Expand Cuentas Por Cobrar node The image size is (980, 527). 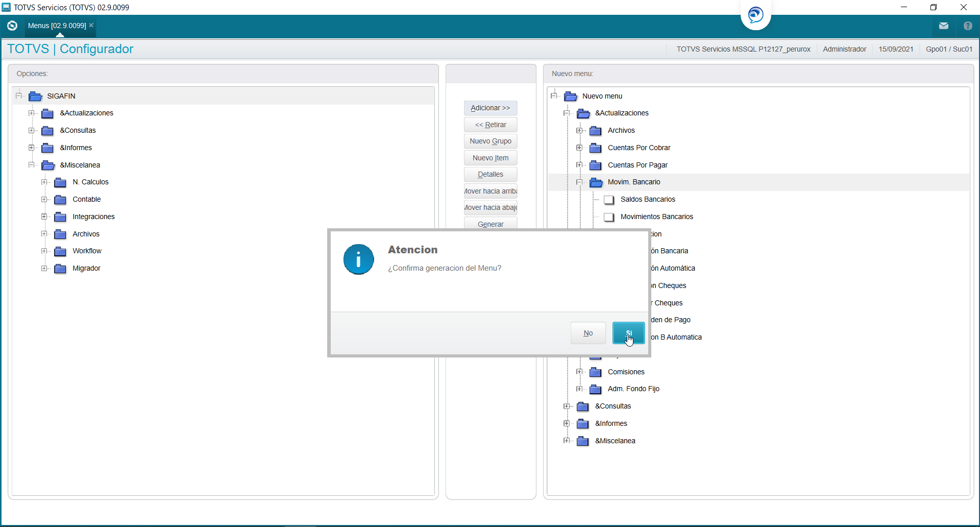579,148
